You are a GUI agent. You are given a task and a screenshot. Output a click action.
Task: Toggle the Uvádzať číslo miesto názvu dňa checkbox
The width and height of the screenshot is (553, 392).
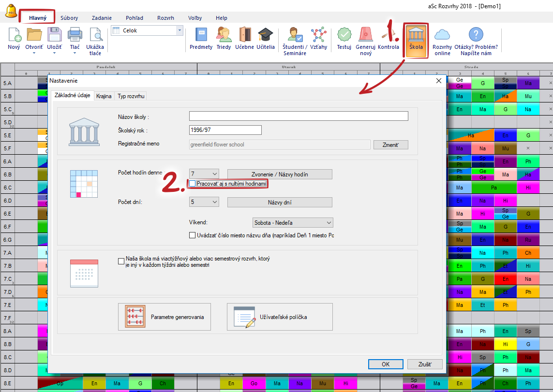193,235
